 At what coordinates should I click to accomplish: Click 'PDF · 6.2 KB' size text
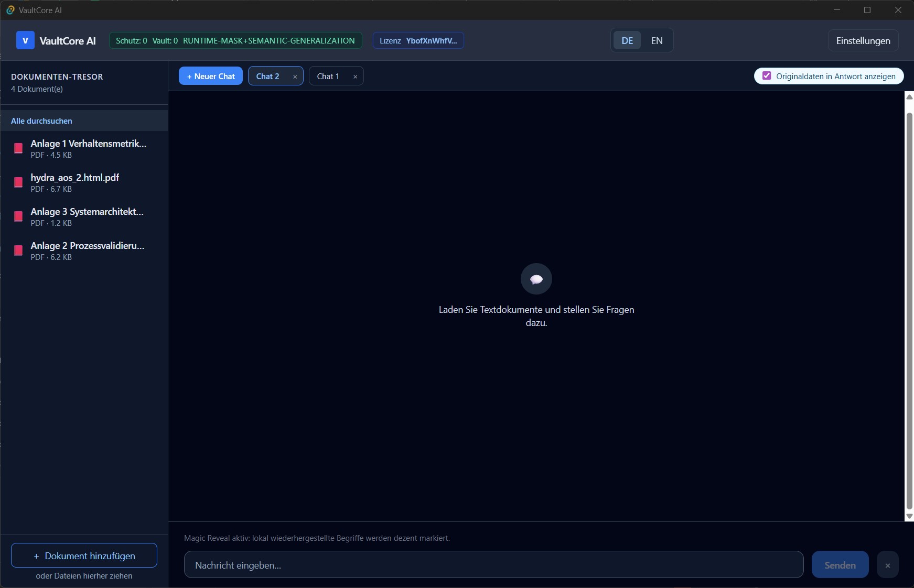51,257
